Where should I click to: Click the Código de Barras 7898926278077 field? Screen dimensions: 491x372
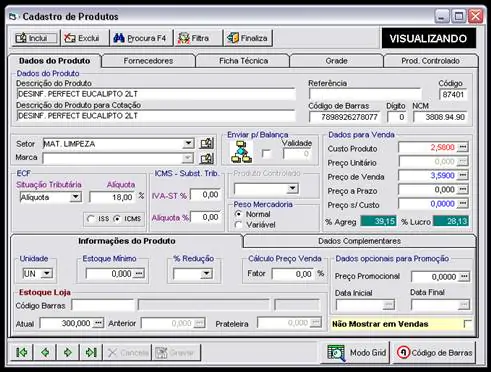[x=344, y=117]
